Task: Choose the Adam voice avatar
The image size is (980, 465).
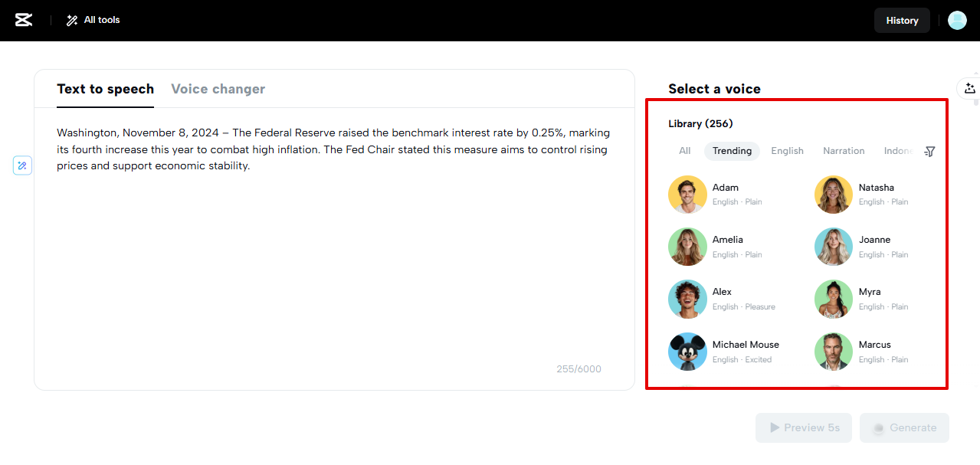Action: pos(687,195)
